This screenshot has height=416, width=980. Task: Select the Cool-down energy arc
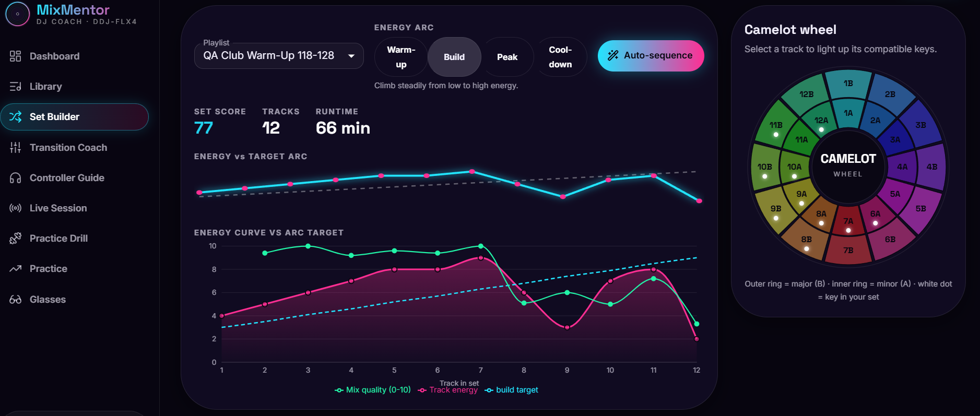point(560,57)
